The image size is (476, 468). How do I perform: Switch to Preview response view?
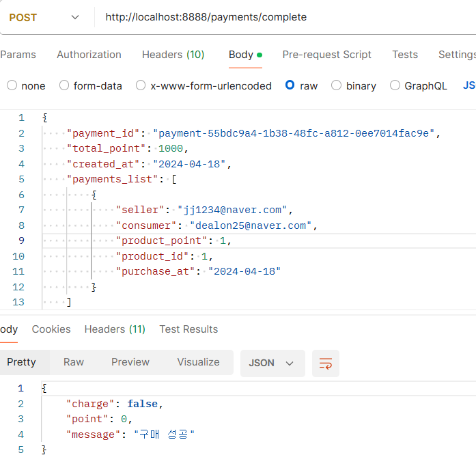(x=130, y=362)
